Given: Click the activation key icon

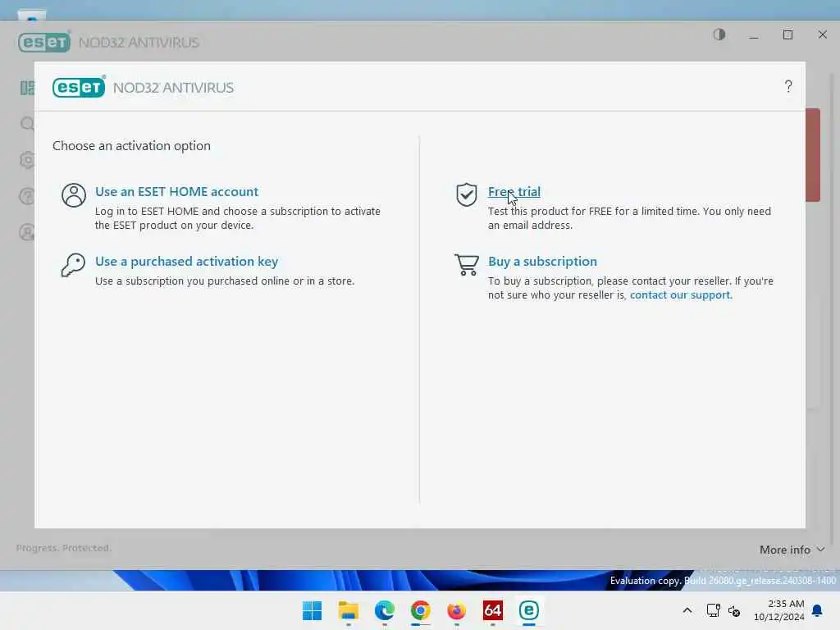Looking at the screenshot, I should coord(73,265).
